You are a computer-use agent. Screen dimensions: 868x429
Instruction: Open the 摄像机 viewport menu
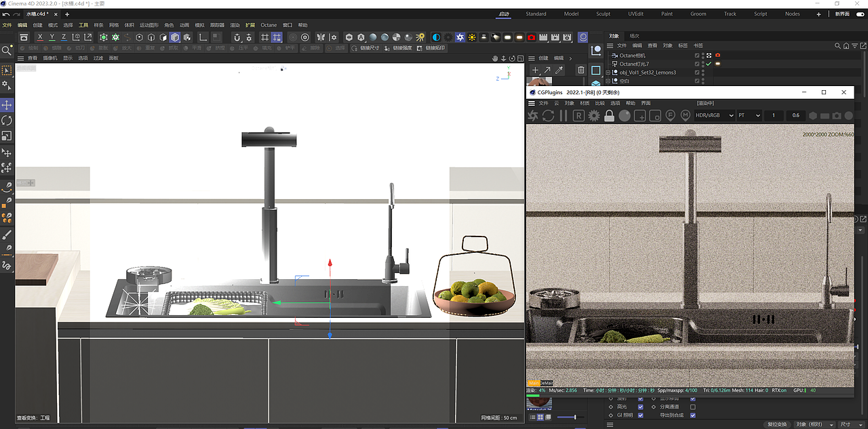pos(50,58)
